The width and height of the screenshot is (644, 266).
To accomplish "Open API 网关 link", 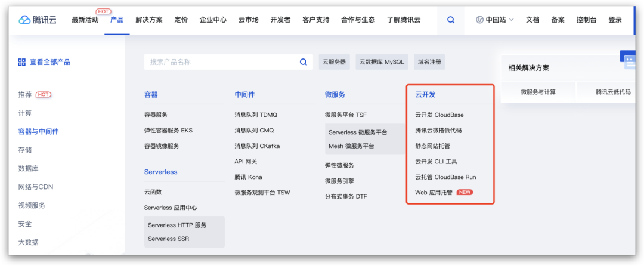I will (246, 161).
